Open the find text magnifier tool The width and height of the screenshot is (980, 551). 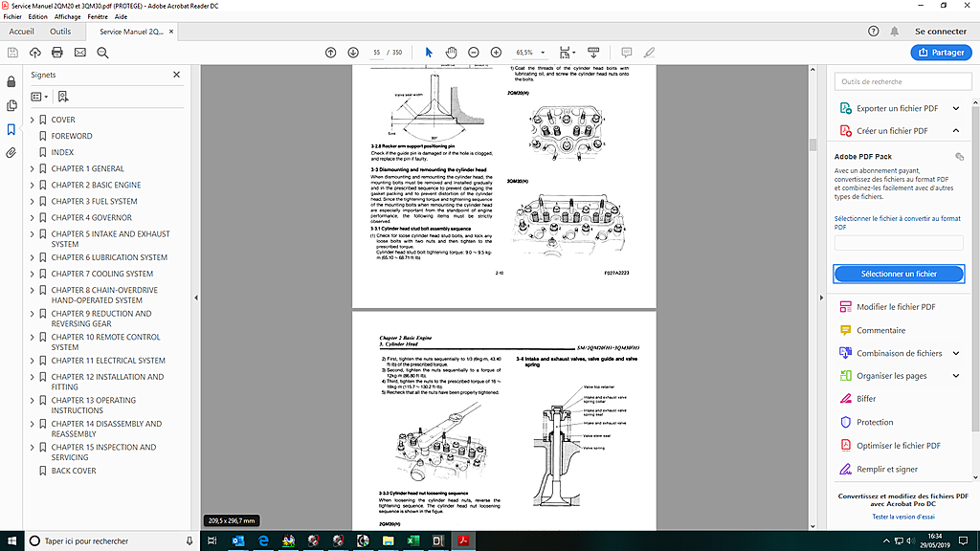pyautogui.click(x=102, y=53)
